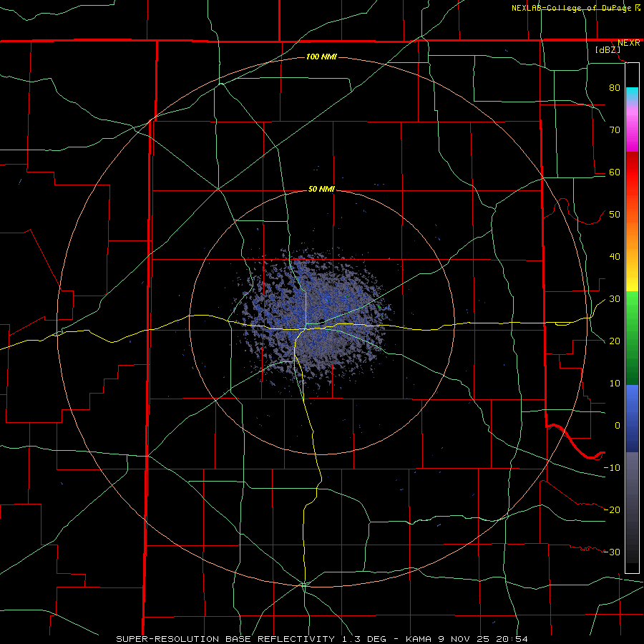
Task: Click the [dBZ] unit label
Action: tap(608, 50)
